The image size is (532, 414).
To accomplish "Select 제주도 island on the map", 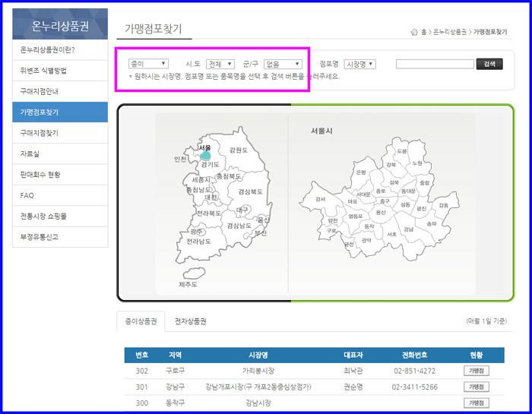I will 194,273.
